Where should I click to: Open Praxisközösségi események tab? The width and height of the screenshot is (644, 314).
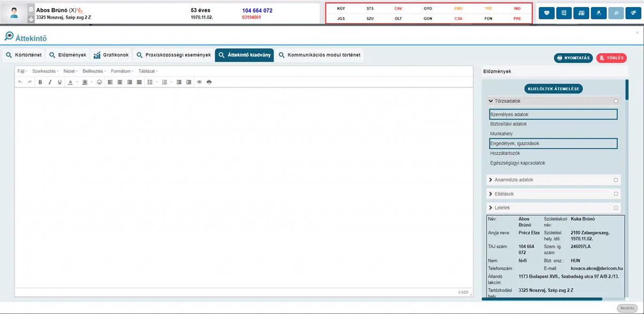pyautogui.click(x=173, y=55)
